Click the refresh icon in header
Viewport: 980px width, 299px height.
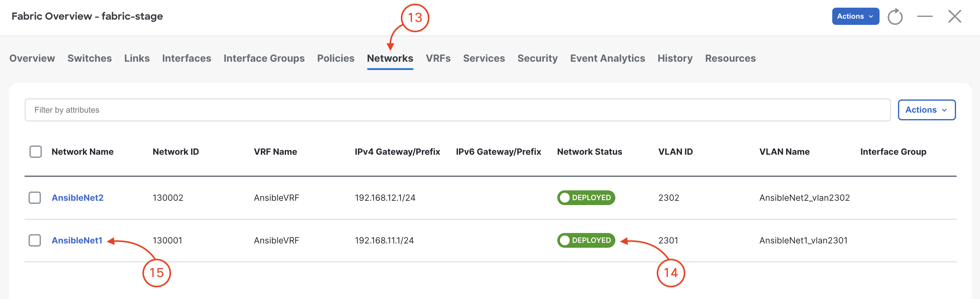(x=895, y=17)
